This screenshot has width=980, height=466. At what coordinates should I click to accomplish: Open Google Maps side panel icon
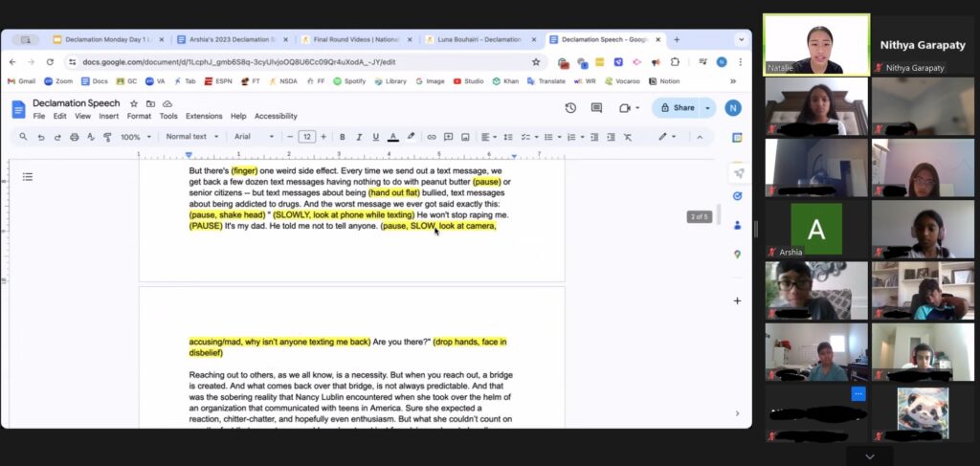click(737, 255)
